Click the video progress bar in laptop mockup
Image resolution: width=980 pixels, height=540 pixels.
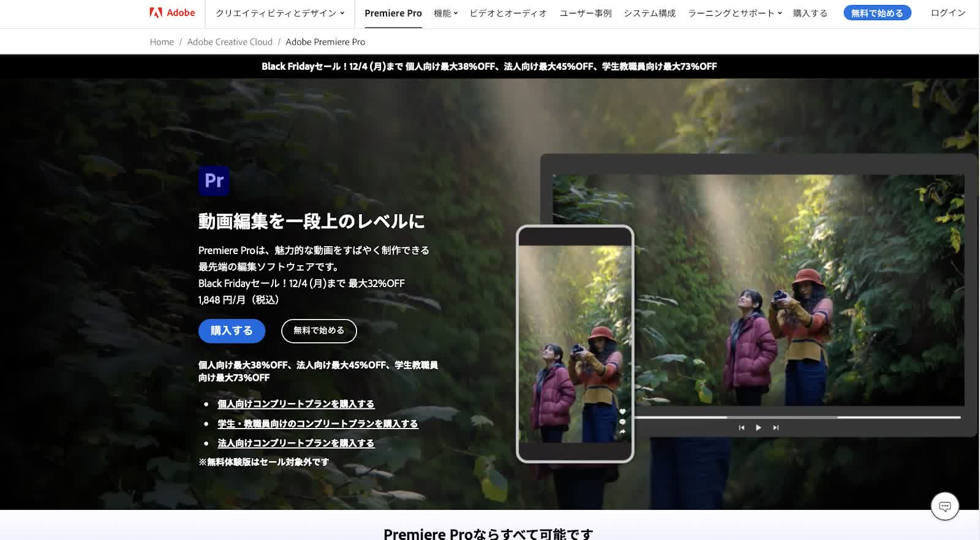[797, 417]
